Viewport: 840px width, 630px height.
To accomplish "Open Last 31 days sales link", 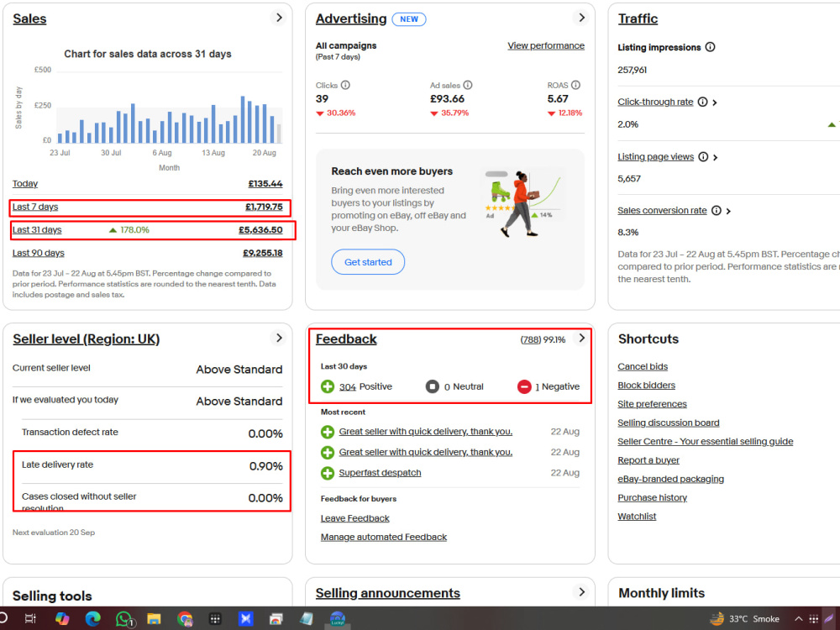I will 37,230.
